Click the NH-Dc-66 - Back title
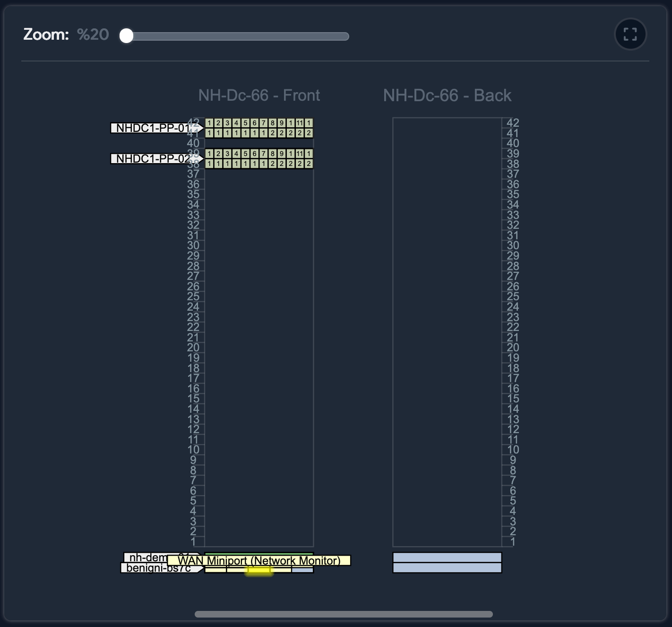This screenshot has height=627, width=672. pyautogui.click(x=448, y=96)
